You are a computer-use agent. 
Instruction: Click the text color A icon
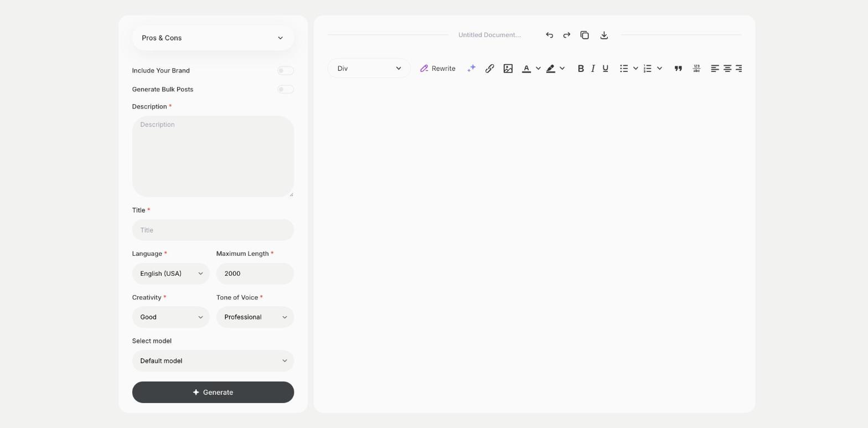click(526, 68)
